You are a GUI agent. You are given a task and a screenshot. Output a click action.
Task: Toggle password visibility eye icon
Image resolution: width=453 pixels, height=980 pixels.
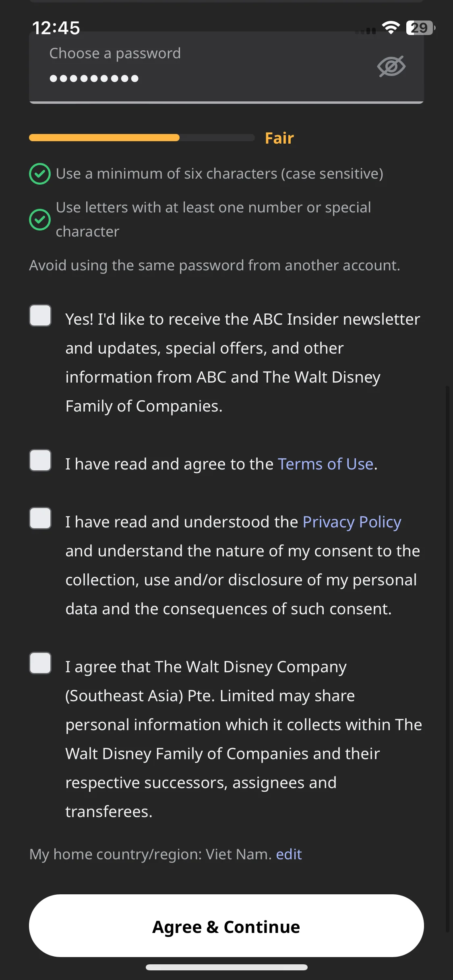click(x=391, y=66)
